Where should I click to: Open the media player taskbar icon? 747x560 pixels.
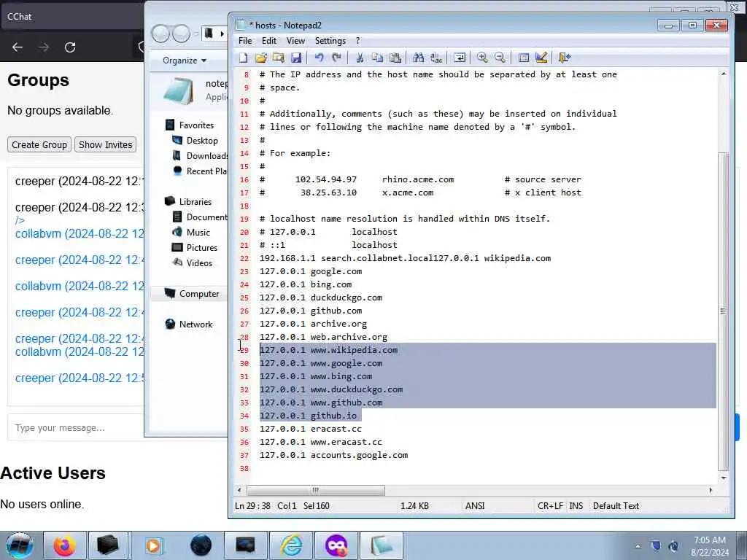[x=154, y=545]
